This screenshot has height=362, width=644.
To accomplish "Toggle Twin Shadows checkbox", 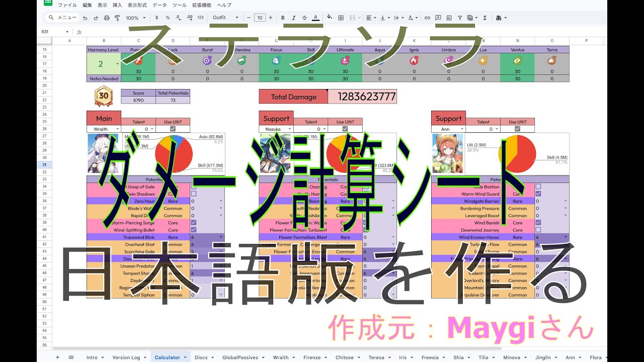I will (x=194, y=194).
